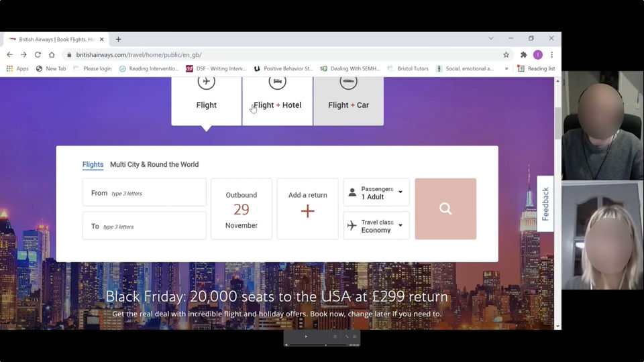Reload the British Airways page

(38, 54)
